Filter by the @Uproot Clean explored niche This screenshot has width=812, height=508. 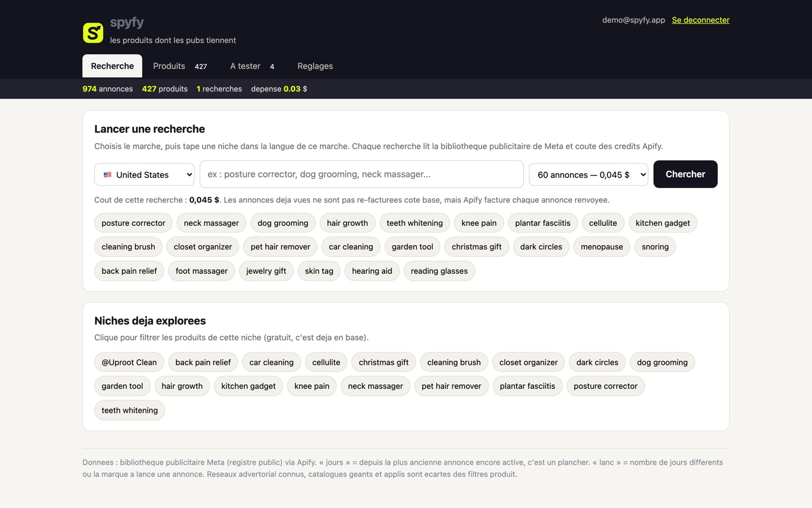pos(129,362)
